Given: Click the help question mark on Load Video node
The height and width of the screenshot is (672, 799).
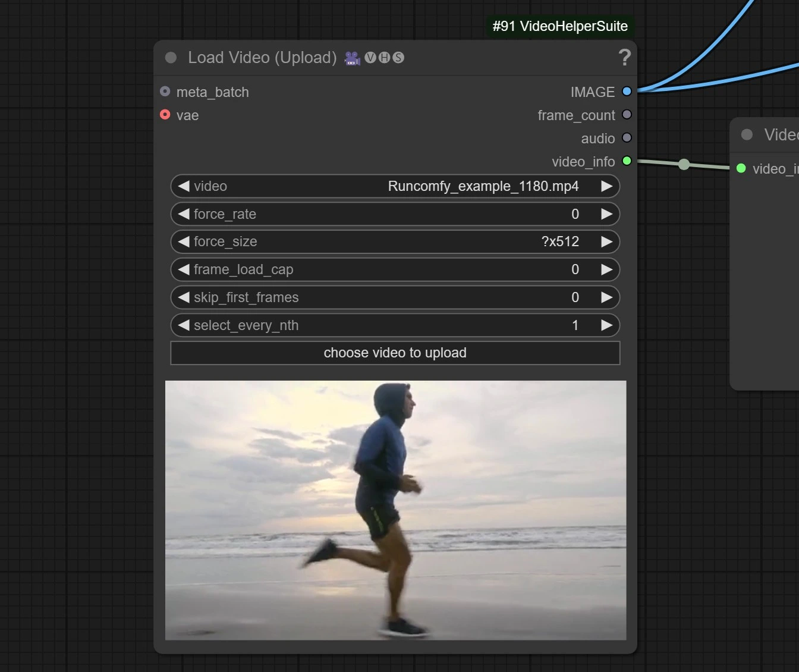Looking at the screenshot, I should click(624, 58).
